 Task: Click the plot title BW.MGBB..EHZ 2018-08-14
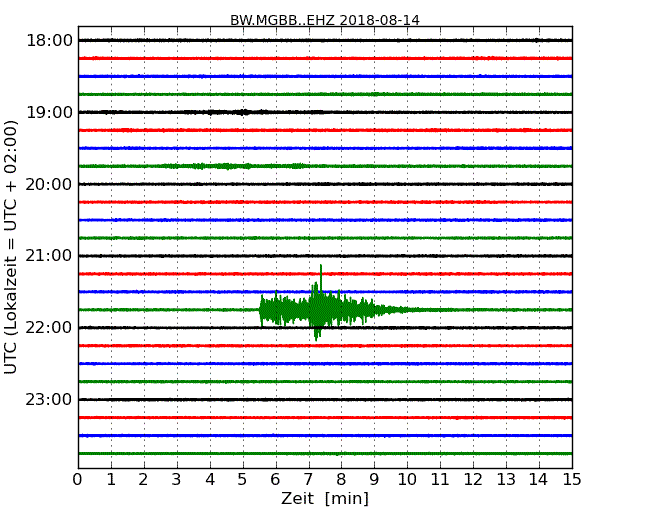coord(325,20)
